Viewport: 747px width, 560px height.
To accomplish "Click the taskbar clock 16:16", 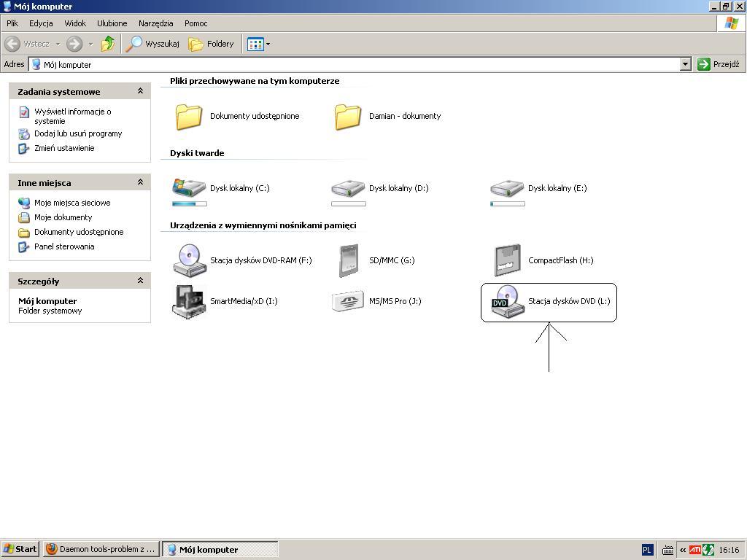I will [729, 550].
